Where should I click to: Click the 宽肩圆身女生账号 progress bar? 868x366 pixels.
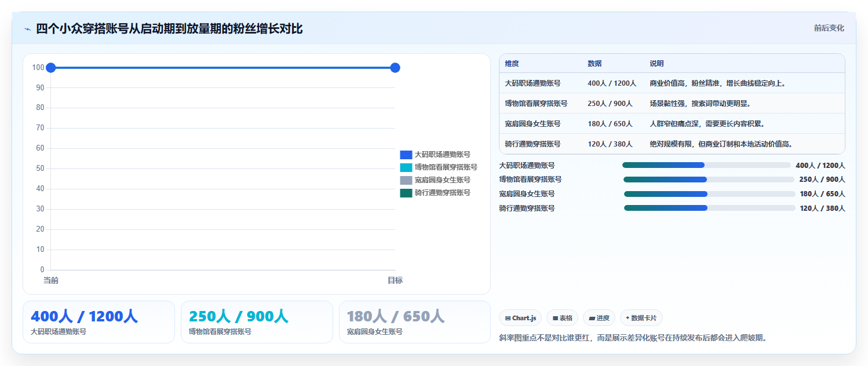pyautogui.click(x=710, y=194)
